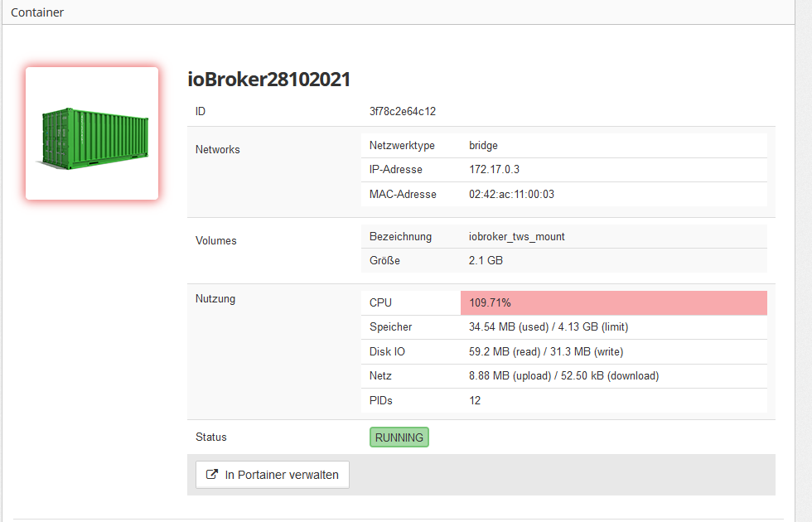Click the CPU row label
The width and height of the screenshot is (812, 522).
coord(380,302)
